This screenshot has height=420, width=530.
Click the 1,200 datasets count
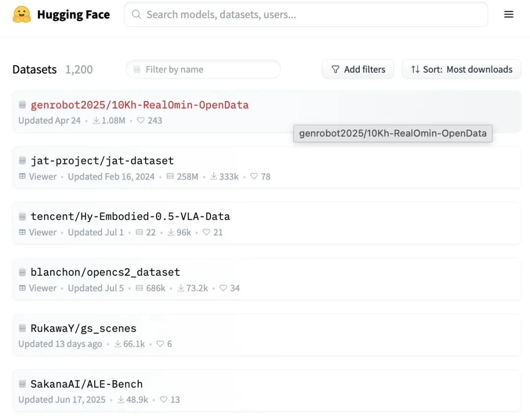pos(79,69)
